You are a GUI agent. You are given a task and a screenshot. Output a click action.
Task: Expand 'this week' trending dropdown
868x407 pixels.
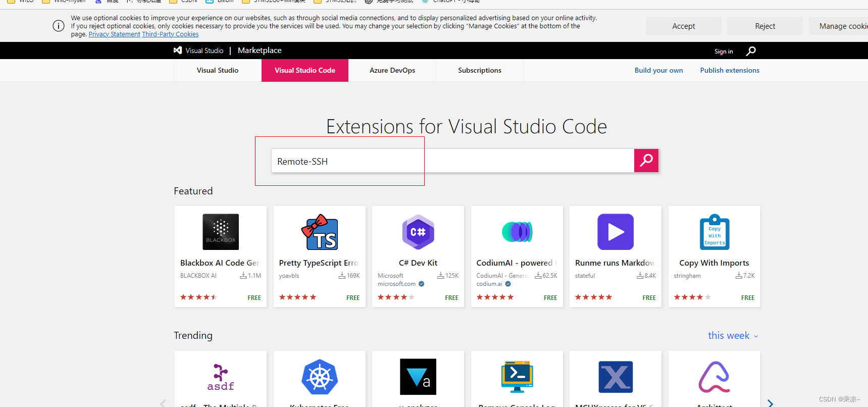(x=733, y=335)
